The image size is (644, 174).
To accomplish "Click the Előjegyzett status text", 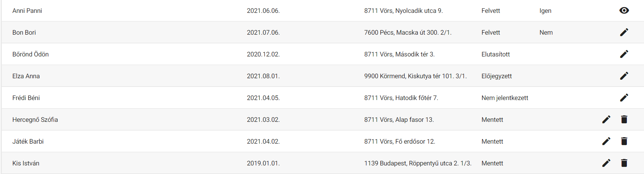I will click(497, 76).
